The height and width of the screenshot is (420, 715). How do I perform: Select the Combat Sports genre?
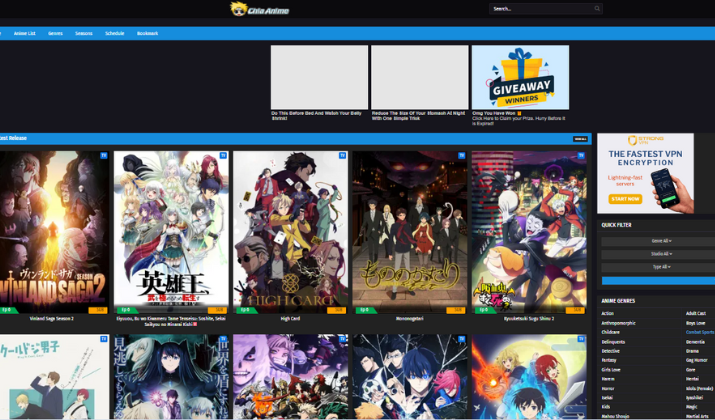(700, 332)
